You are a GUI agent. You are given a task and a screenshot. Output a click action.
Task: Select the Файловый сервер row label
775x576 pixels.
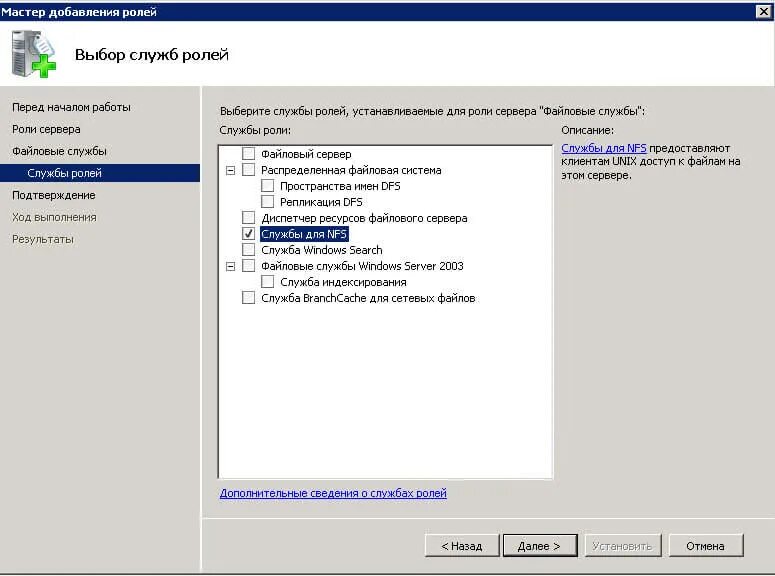point(306,154)
